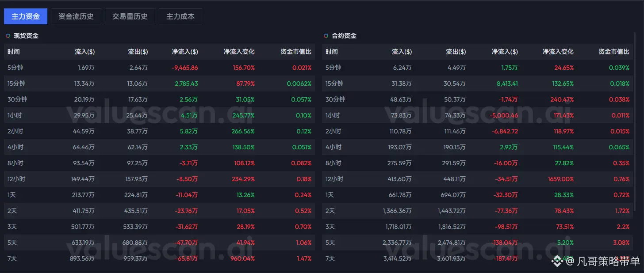Select the 266.56% change value
Screen dimensions: 644x273
click(x=243, y=131)
